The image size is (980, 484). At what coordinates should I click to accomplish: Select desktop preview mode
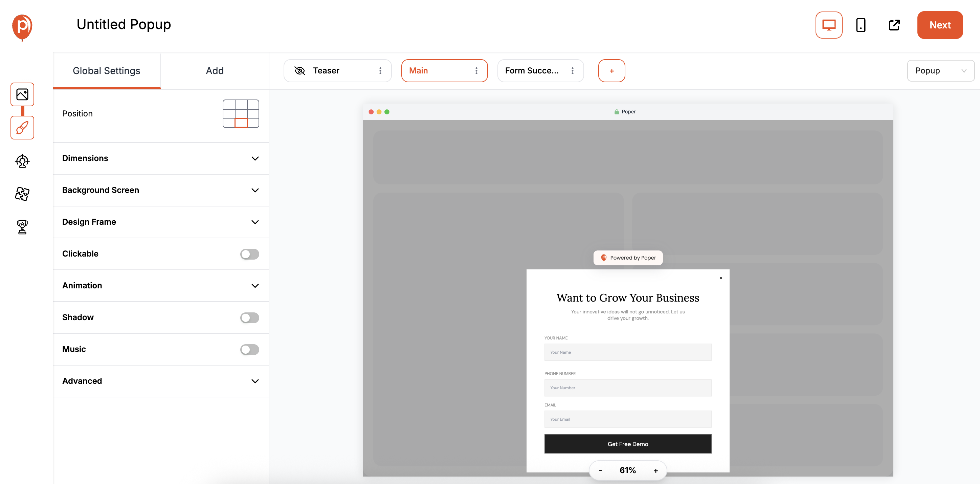click(x=829, y=25)
